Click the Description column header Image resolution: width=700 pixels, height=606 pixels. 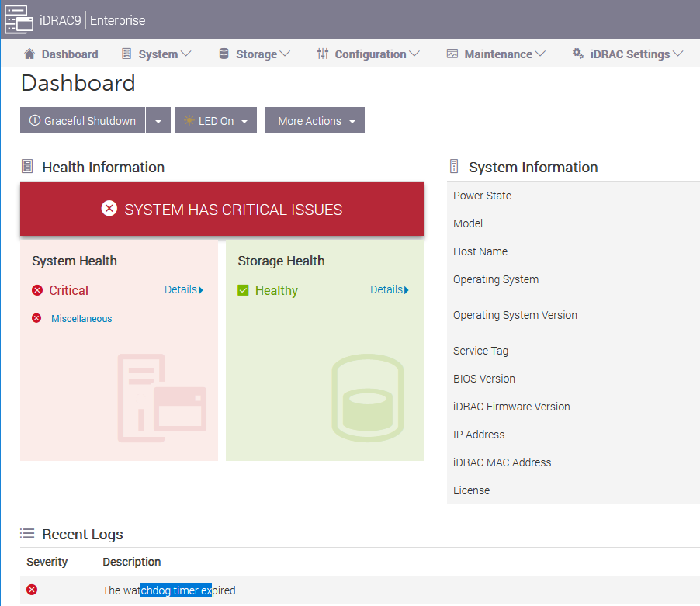(x=132, y=561)
